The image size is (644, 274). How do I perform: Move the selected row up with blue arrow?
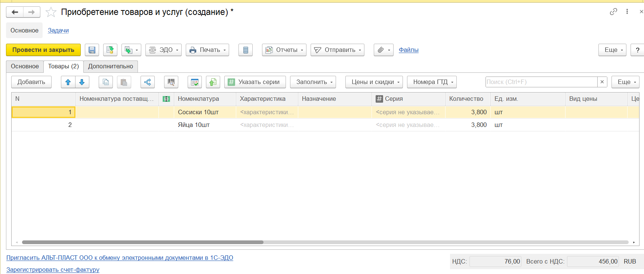68,82
